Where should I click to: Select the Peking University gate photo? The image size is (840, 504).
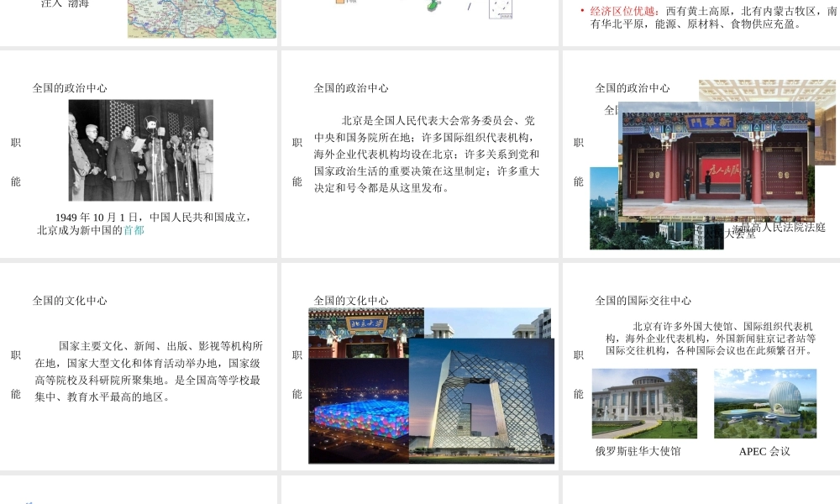366,333
